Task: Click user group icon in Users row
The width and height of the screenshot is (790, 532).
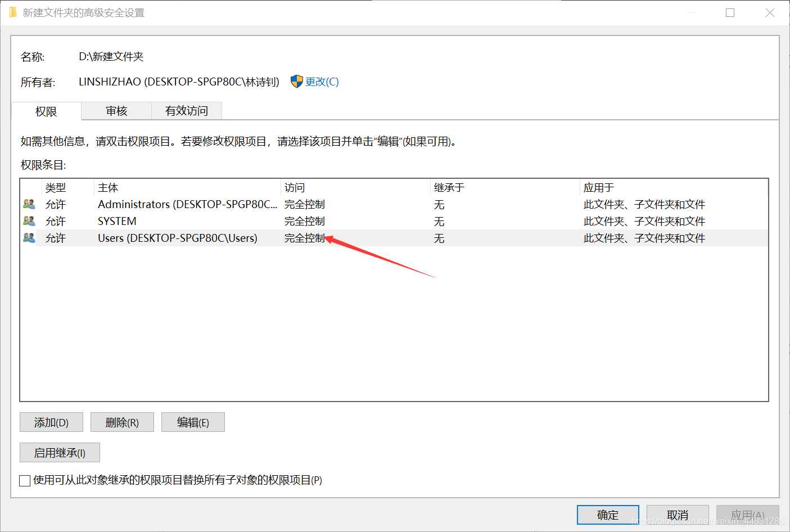Action: click(29, 238)
